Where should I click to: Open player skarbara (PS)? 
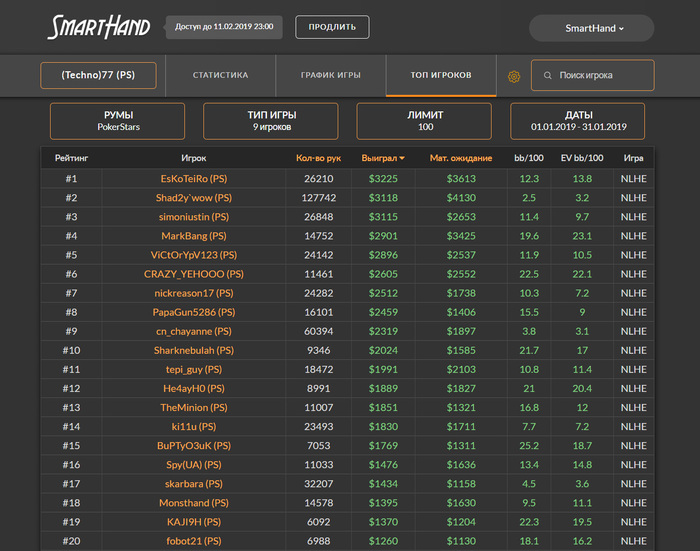[194, 484]
